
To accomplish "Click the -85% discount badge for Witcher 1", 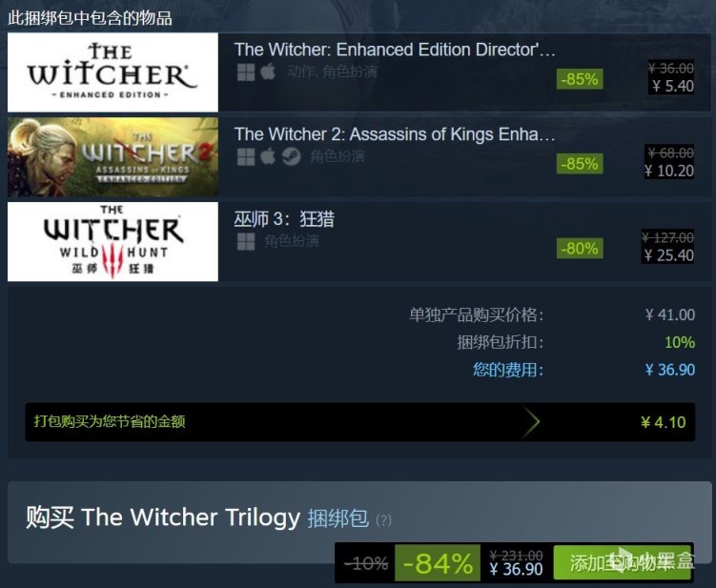I will [x=580, y=79].
